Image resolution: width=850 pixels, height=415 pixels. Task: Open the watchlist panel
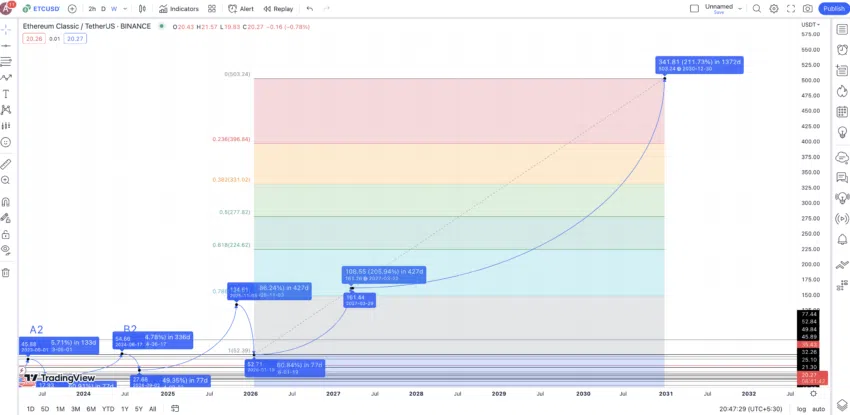[842, 29]
